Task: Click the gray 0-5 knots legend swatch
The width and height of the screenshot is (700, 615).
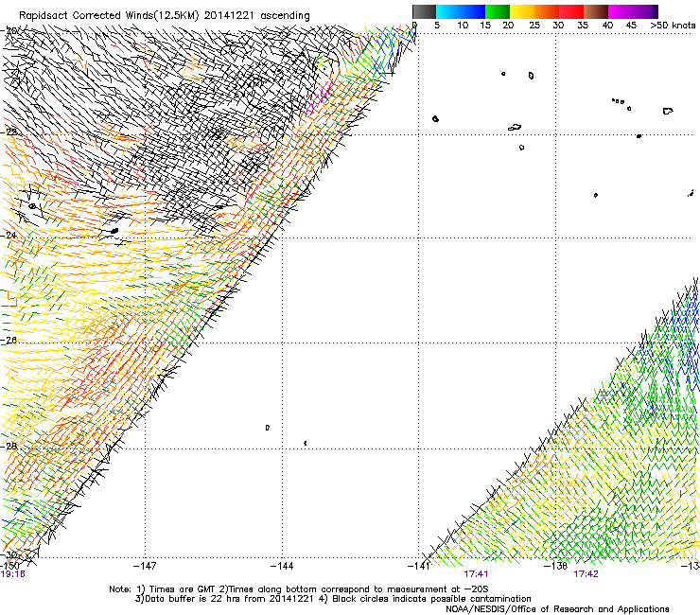Action: 424,11
